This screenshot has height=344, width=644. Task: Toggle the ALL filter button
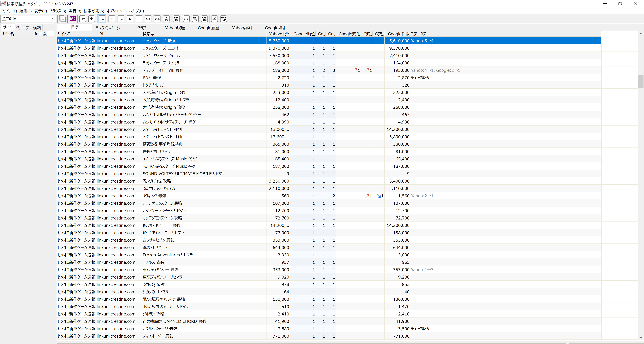coord(102,19)
